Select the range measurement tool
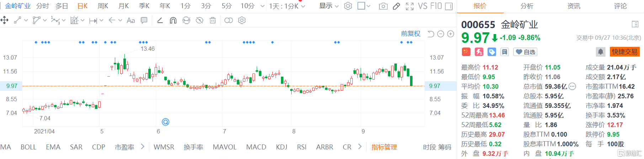 pos(93,21)
